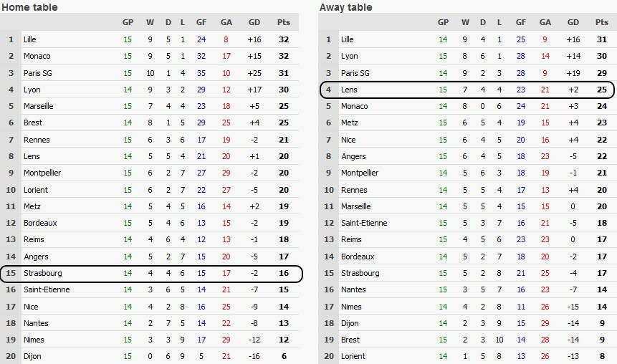This screenshot has width=617, height=364.
Task: Click Saint-Etienne in the Away table
Action: click(x=364, y=223)
